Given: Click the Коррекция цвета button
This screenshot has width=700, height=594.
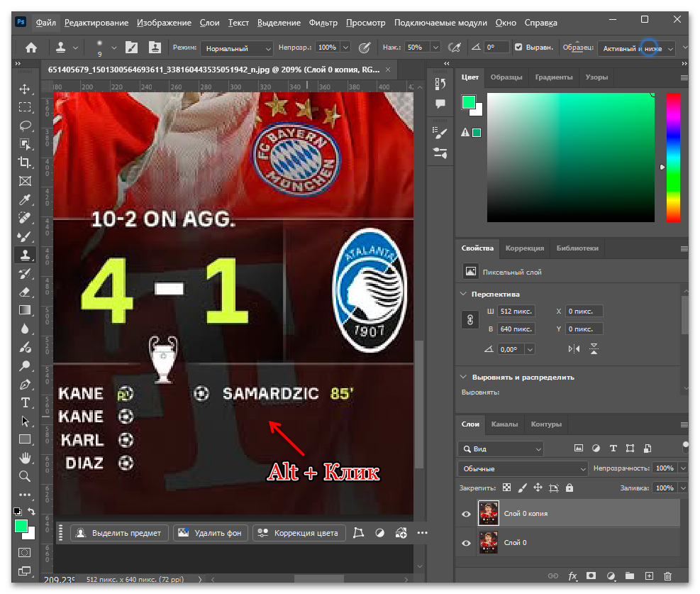Looking at the screenshot, I should point(299,533).
